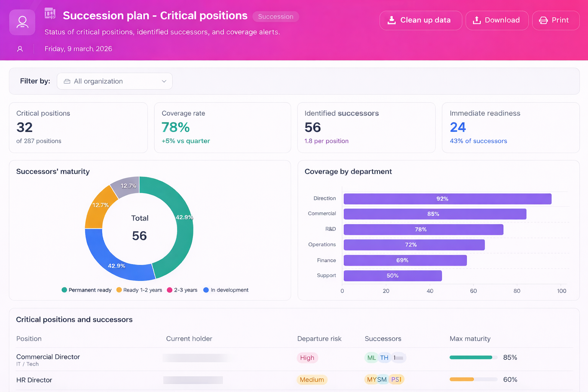This screenshot has height=392, width=588.
Task: Open the All organization filter dropdown
Action: (x=114, y=81)
